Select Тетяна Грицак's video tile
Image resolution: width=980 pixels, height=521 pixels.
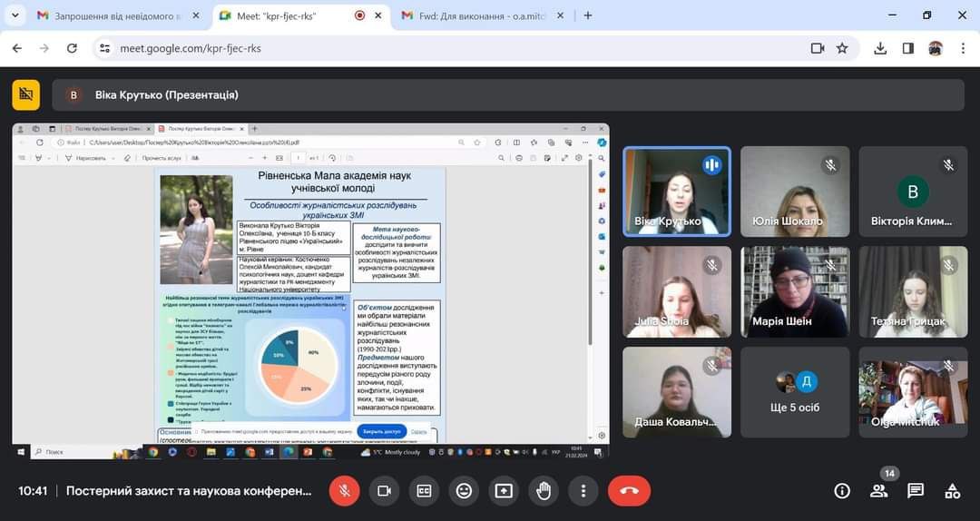tap(913, 292)
